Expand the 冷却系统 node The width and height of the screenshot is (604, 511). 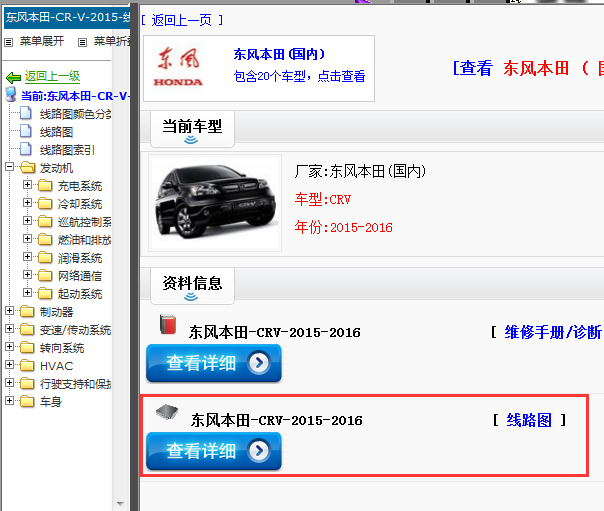(27, 203)
